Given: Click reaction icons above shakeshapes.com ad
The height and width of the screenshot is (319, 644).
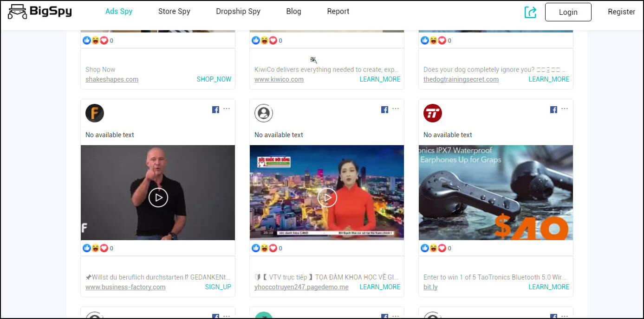Looking at the screenshot, I should point(95,40).
